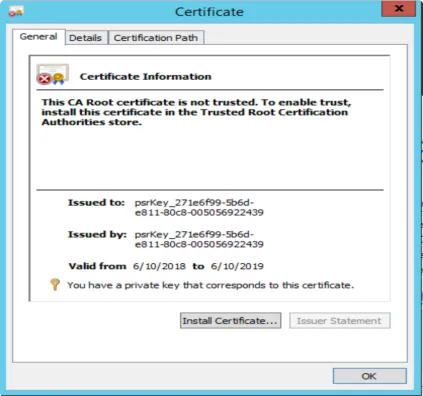Click the 'not trusted' warning message text
This screenshot has height=396, width=423.
tap(196, 112)
